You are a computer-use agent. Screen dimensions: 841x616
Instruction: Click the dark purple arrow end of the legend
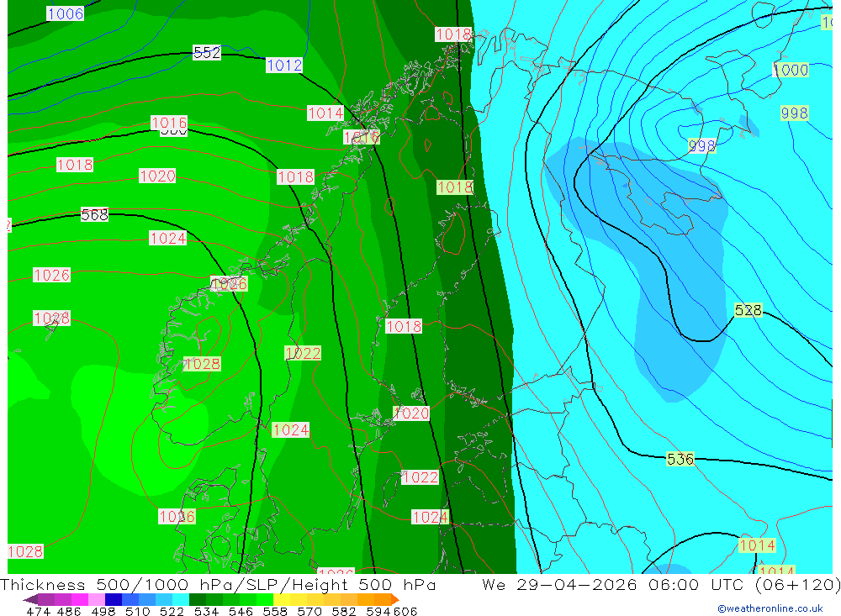[30, 599]
